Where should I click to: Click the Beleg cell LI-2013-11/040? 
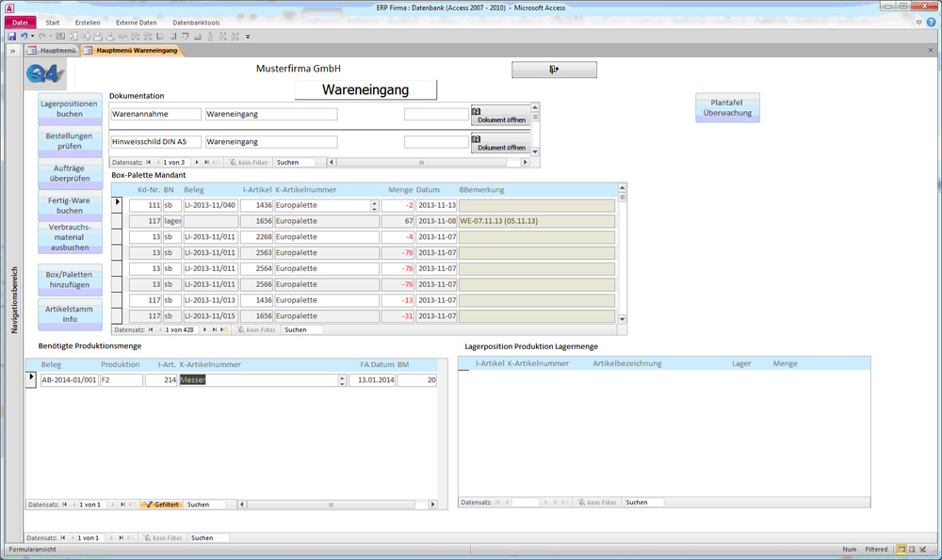pyautogui.click(x=210, y=205)
